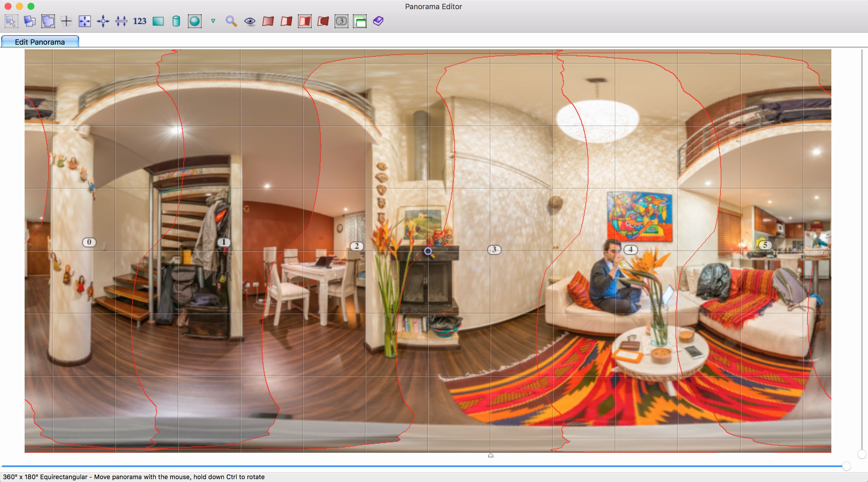This screenshot has width=868, height=482.
Task: Open the projection dropdown arrow
Action: click(213, 21)
